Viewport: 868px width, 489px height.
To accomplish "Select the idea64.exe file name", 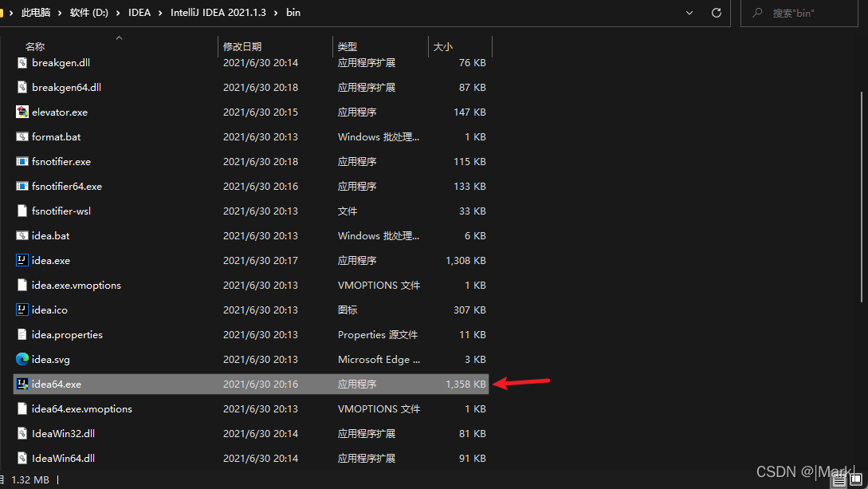I will 57,384.
